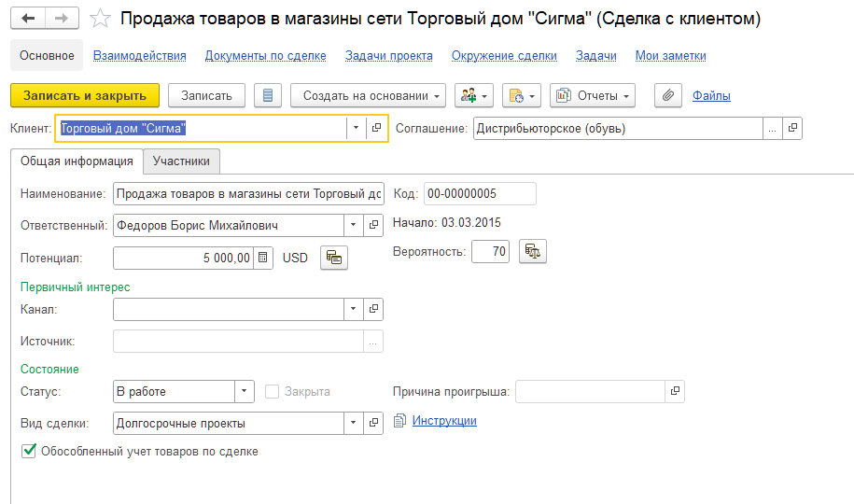Click the ellipsis button in Источник field
Image resolution: width=854 pixels, height=504 pixels.
point(373,341)
